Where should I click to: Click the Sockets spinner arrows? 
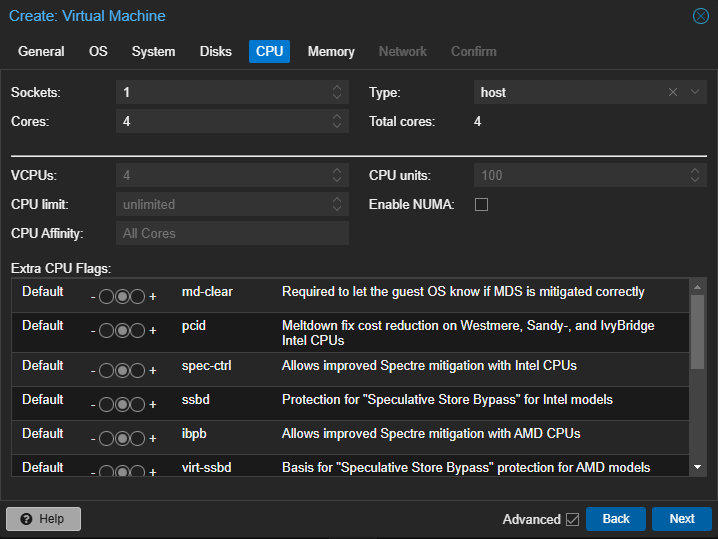(337, 92)
